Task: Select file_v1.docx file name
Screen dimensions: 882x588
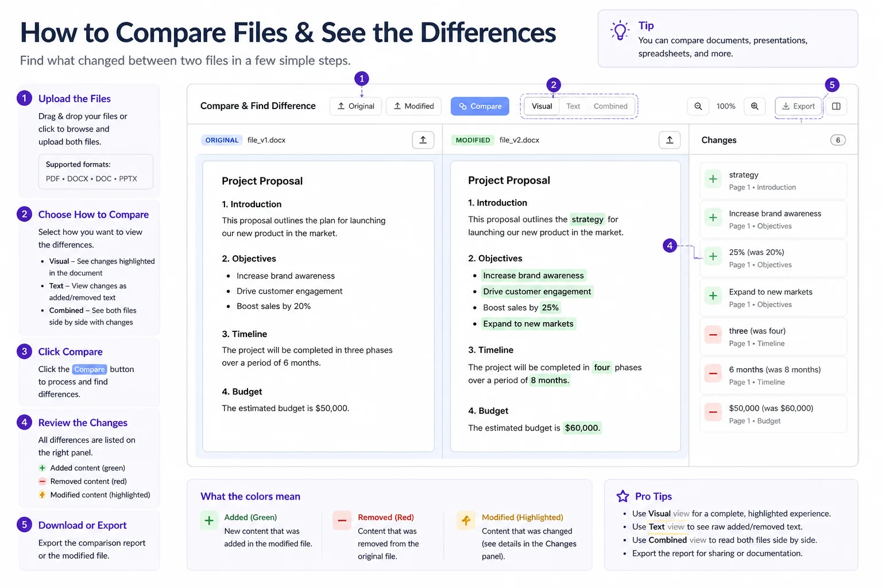Action: coord(266,140)
